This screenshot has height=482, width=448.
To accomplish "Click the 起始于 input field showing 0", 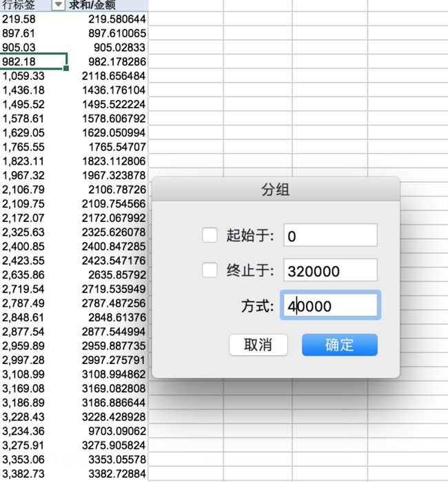I will tap(330, 235).
